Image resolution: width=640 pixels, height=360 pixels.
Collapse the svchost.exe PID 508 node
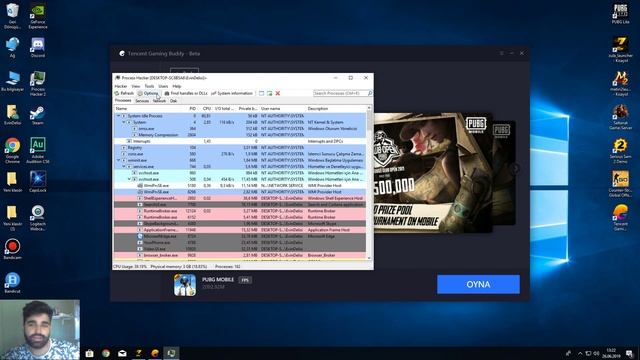(x=129, y=179)
